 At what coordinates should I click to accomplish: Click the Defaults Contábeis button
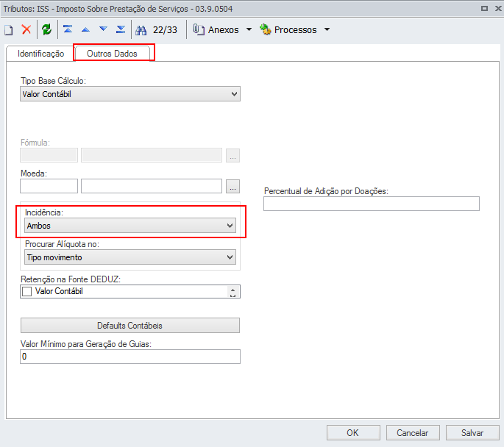[x=130, y=326]
